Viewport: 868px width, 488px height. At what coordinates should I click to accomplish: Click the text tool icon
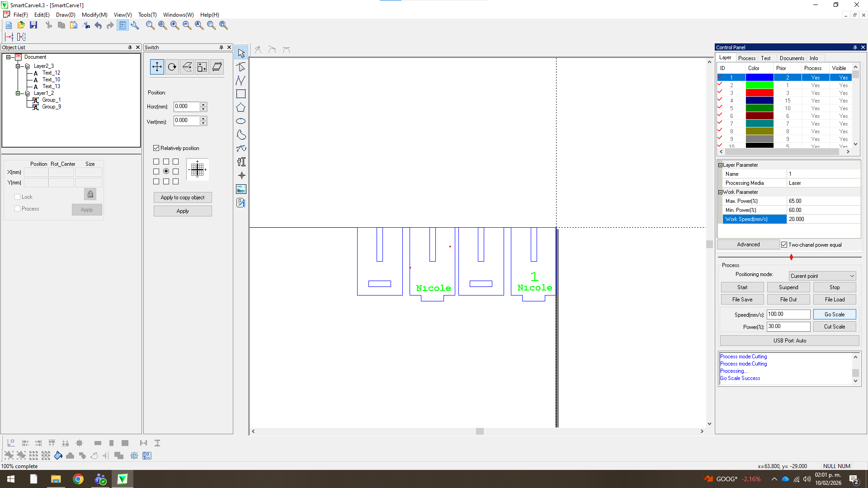(241, 162)
